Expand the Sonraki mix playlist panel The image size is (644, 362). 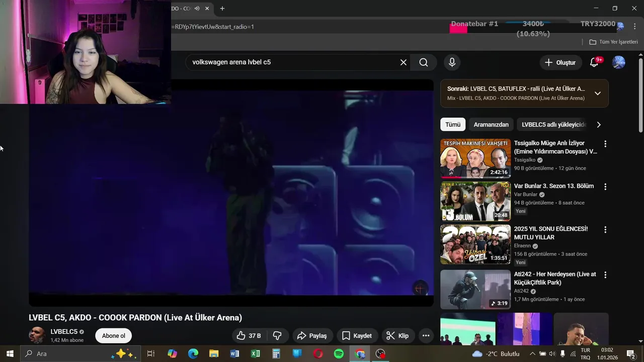click(x=598, y=93)
